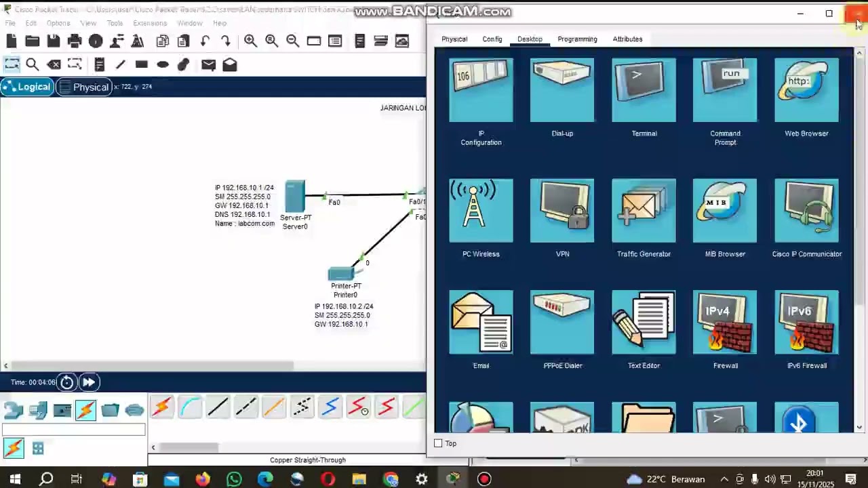
Task: Choose the orange Fiber cable
Action: pyautogui.click(x=274, y=407)
